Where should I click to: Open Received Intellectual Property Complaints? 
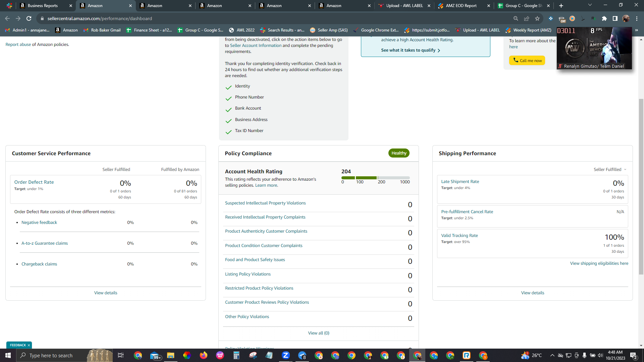tap(265, 217)
